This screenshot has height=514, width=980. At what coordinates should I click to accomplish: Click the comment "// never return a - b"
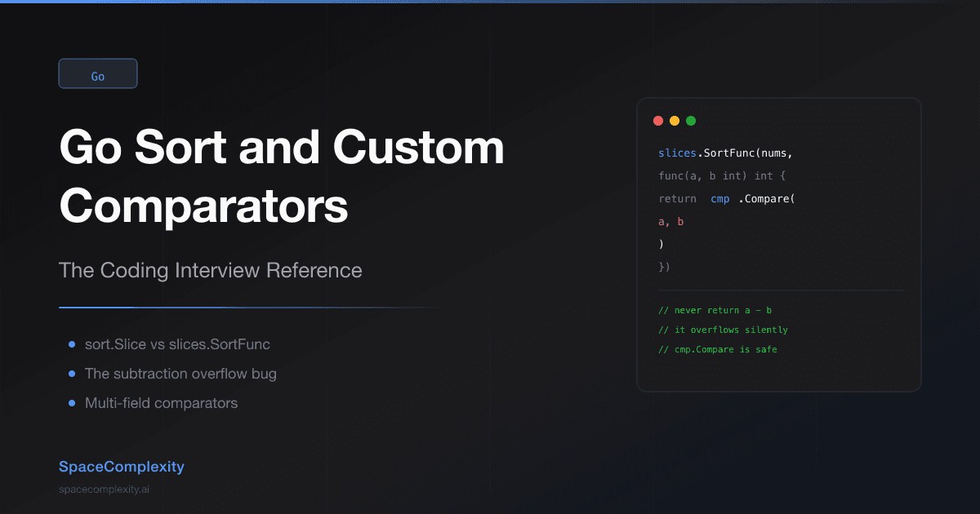[x=715, y=310]
